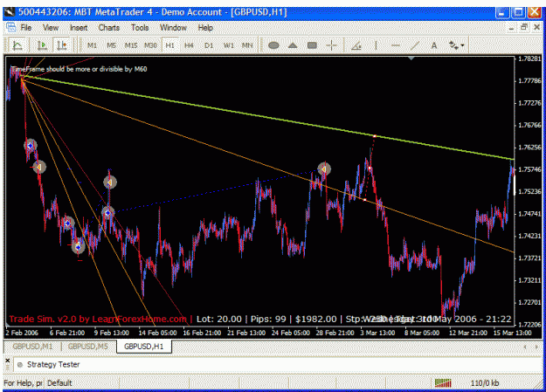This screenshot has width=546, height=392.
Task: Click the 110/0 kb connection status
Action: pyautogui.click(x=485, y=383)
